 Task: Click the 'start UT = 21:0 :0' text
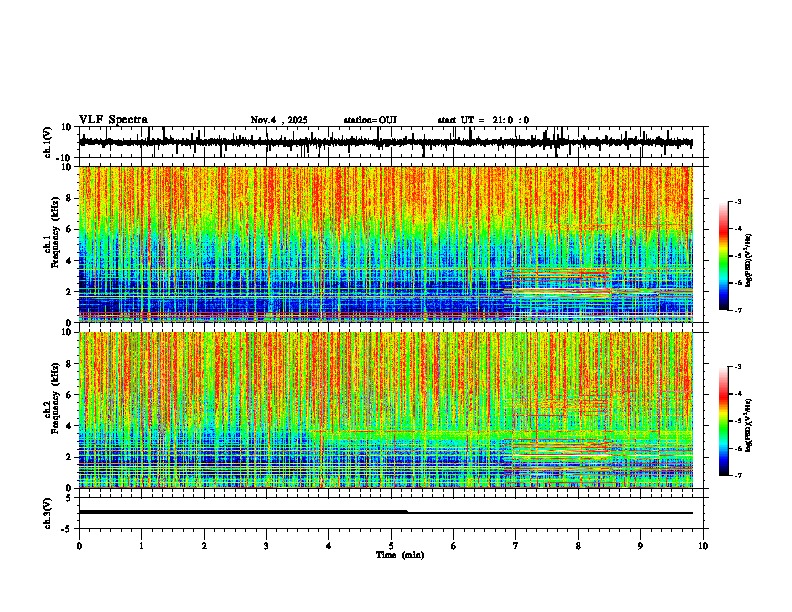[483, 120]
